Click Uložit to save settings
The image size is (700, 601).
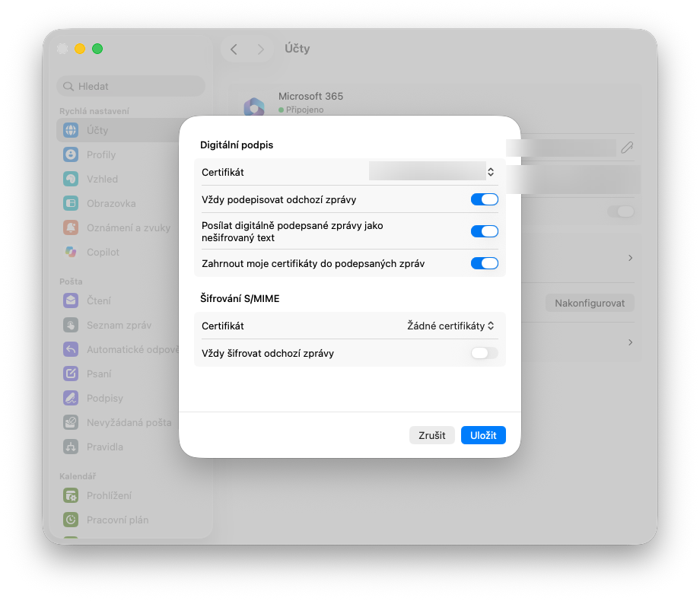pos(483,435)
